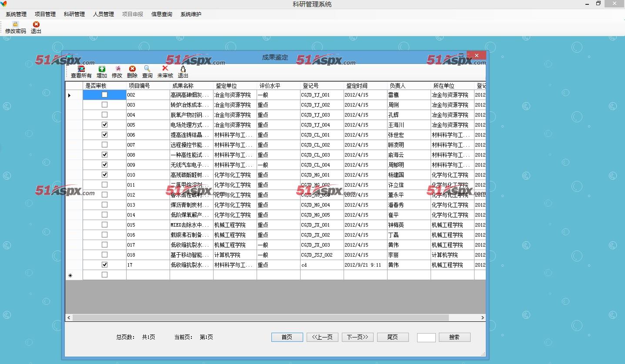Click the horizontal scrollbar right arrow
625x364 pixels.
tap(482, 318)
